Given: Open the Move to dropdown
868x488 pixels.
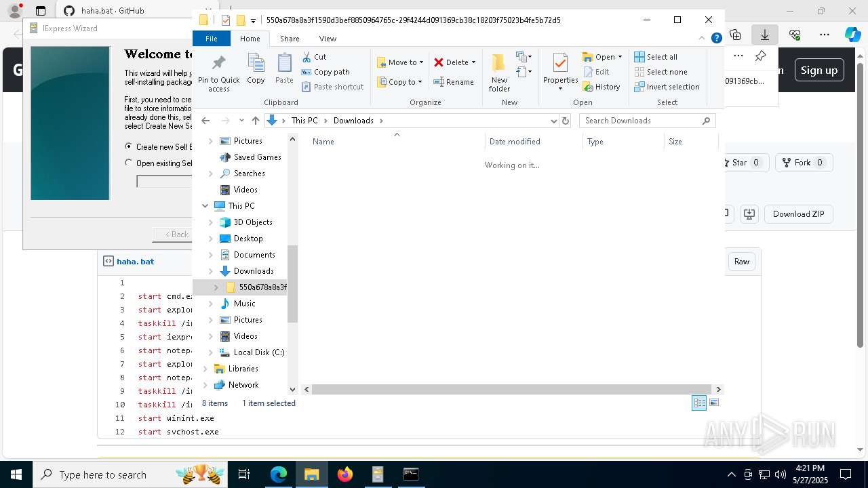Looking at the screenshot, I should 400,62.
